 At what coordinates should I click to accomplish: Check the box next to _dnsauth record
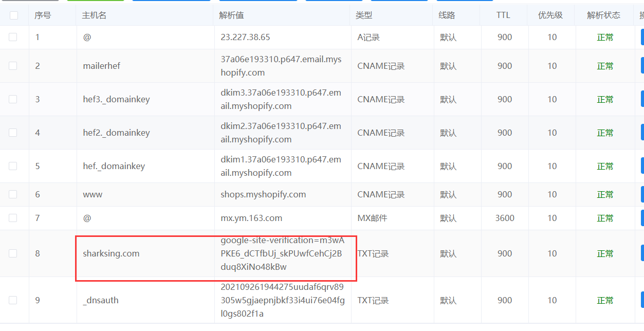pyautogui.click(x=13, y=300)
